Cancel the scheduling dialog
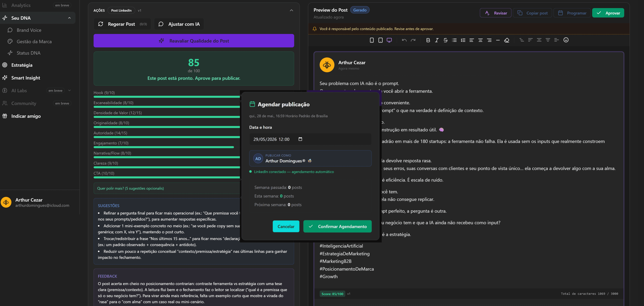This screenshot has width=644, height=306. (286, 226)
